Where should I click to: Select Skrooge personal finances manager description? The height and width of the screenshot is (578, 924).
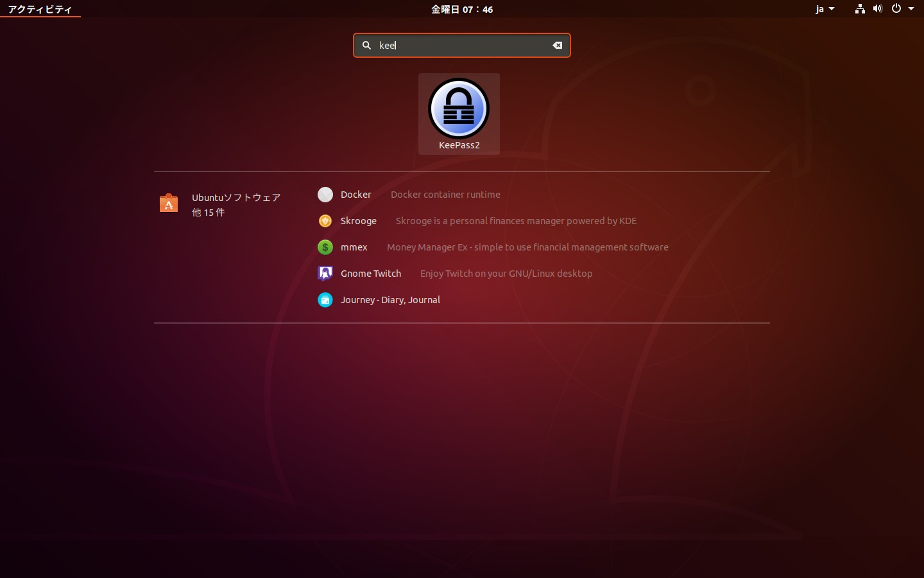click(x=516, y=221)
